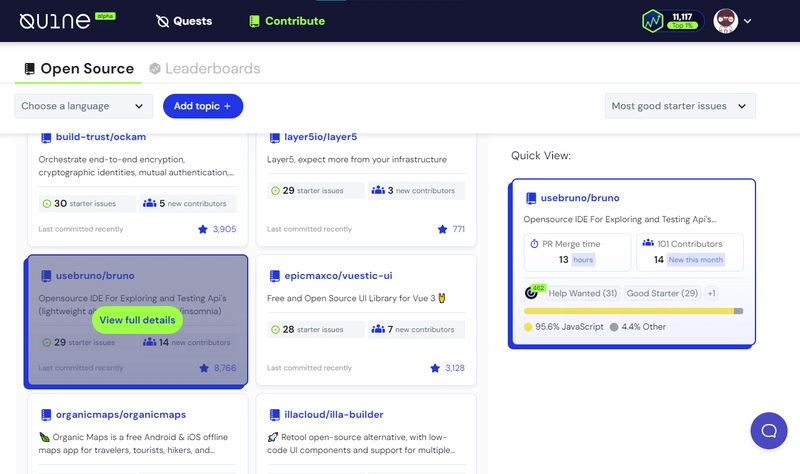Click the book icon next to layer5io/layer5
The height and width of the screenshot is (474, 800).
(274, 137)
